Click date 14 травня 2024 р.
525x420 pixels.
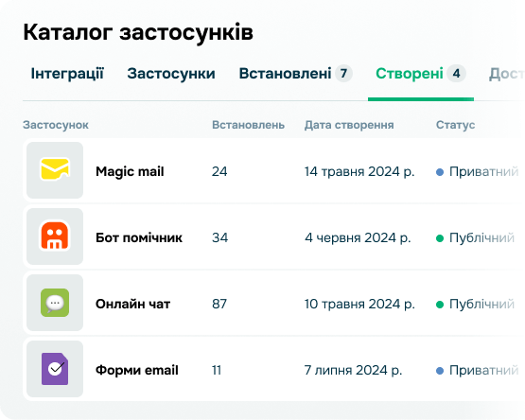click(359, 172)
